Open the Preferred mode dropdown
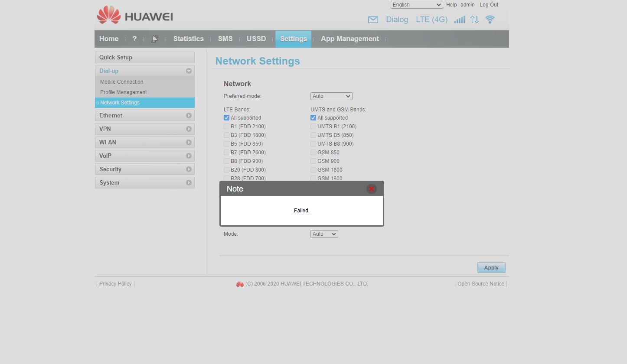 pyautogui.click(x=331, y=96)
